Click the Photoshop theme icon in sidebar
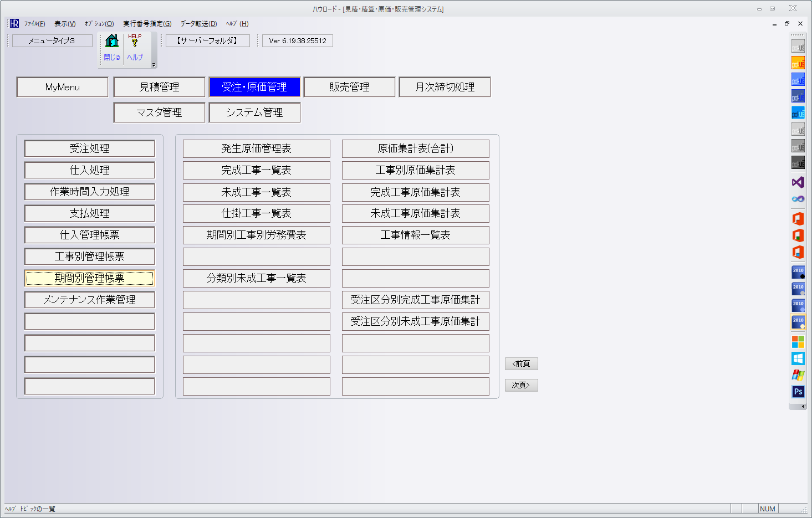The image size is (812, 518). coord(798,392)
